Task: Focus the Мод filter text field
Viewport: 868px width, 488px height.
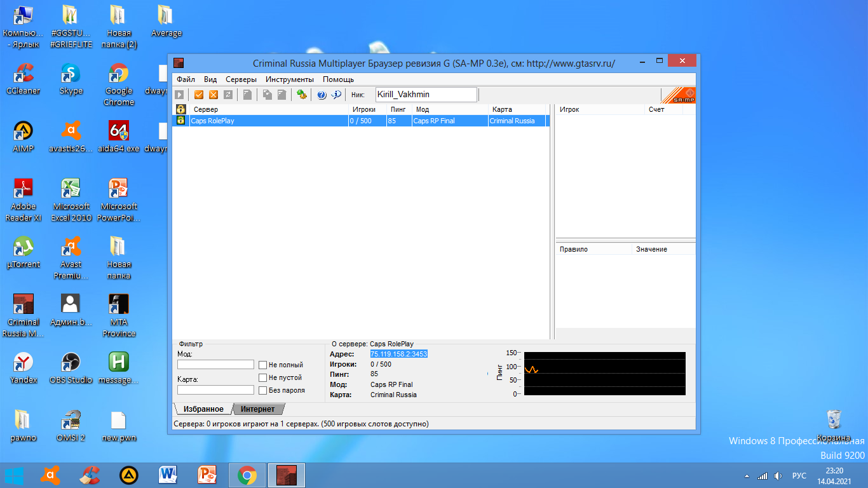Action: pos(215,365)
